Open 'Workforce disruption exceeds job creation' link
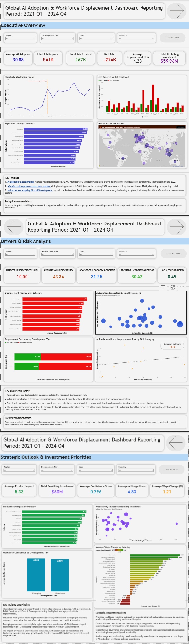189x644 pixels. 29,186
